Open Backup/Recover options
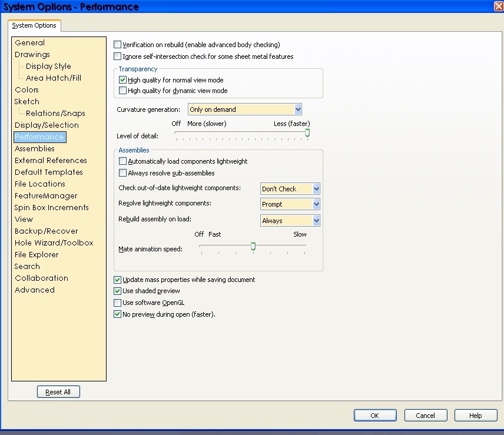This screenshot has width=504, height=435. click(47, 231)
